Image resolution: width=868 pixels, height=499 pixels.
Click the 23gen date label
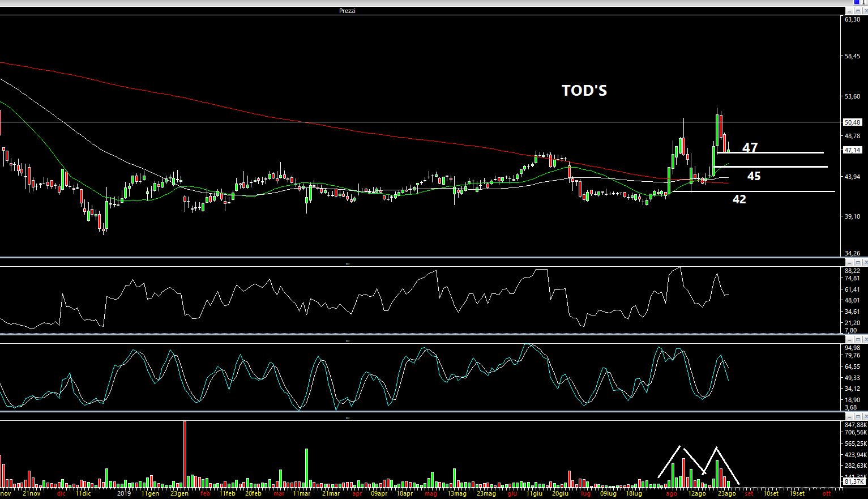179,494
